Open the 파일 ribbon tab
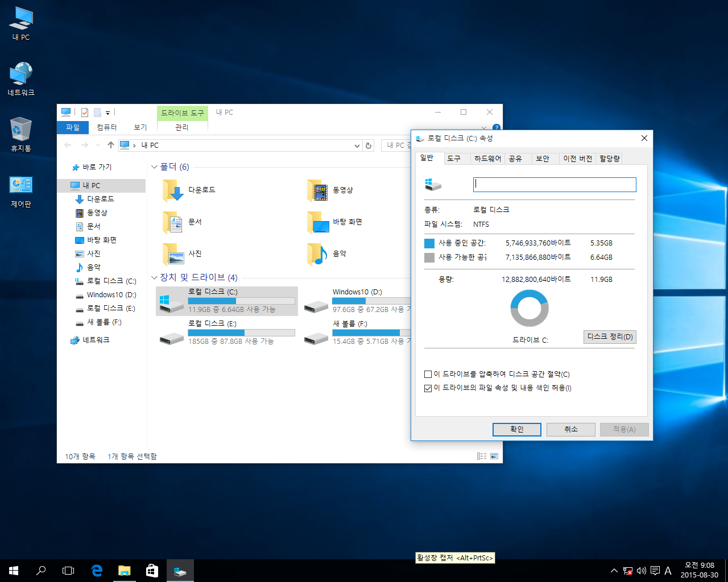This screenshot has height=582, width=728. (x=73, y=127)
